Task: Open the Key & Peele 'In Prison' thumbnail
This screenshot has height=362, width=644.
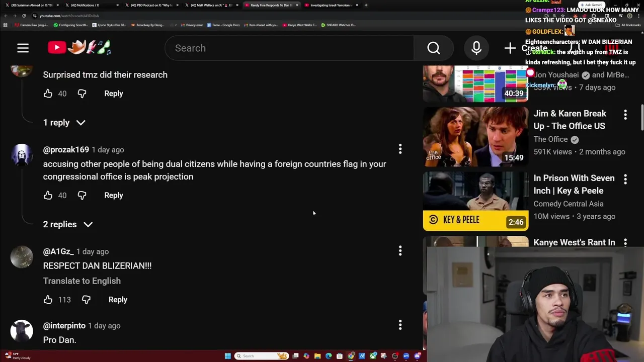Action: click(x=475, y=201)
